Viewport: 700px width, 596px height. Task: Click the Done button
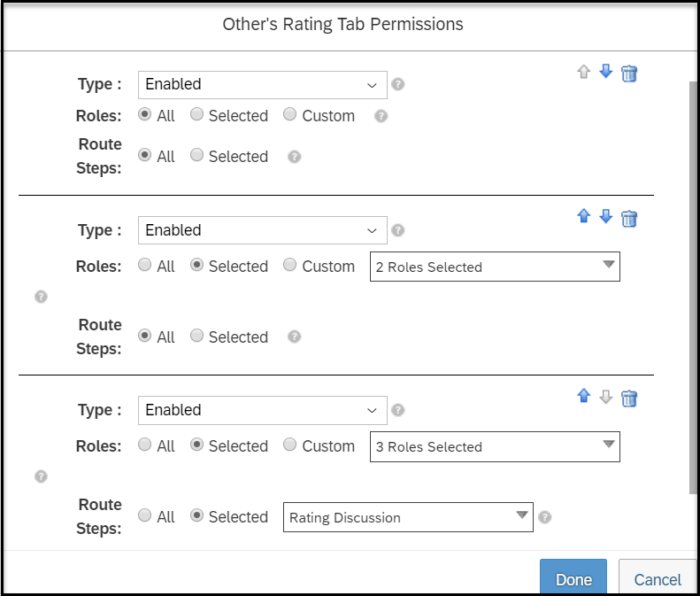573,577
